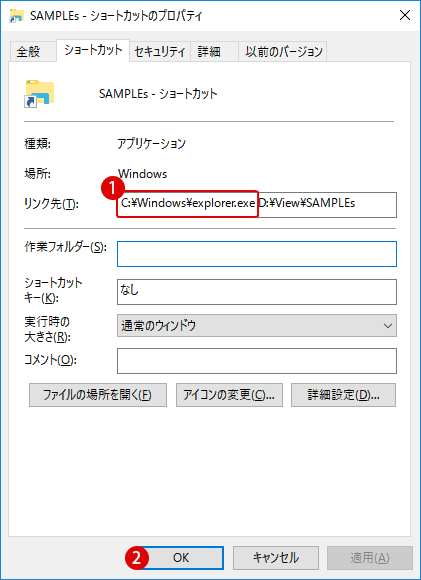This screenshot has width=421, height=580.
Task: Focus the 作業フォルダー input field
Action: pos(257,254)
